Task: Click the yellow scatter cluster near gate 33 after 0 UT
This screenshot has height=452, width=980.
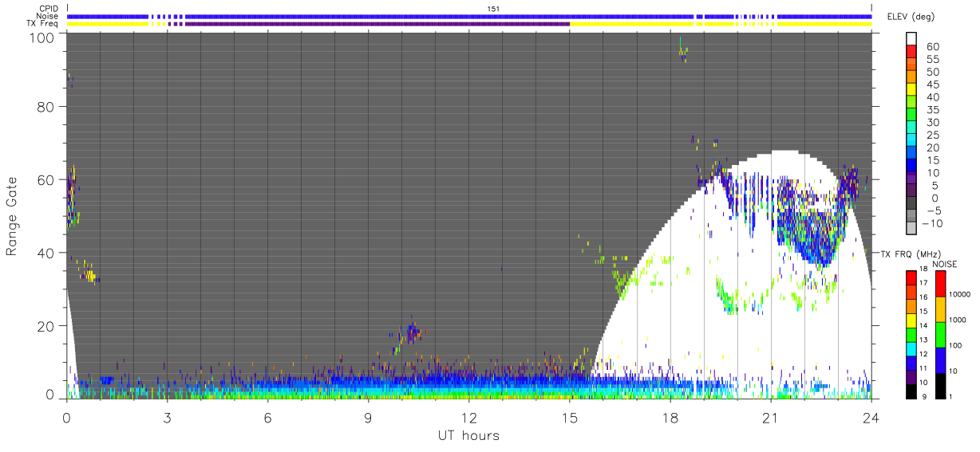Action: (x=90, y=276)
